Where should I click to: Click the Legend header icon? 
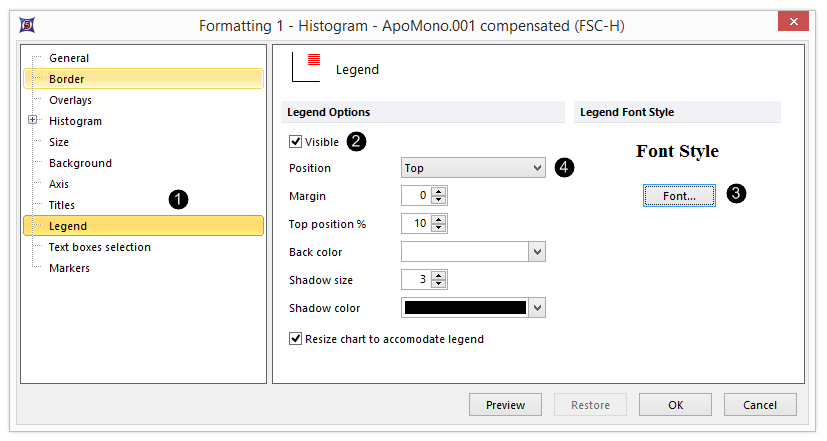[305, 66]
